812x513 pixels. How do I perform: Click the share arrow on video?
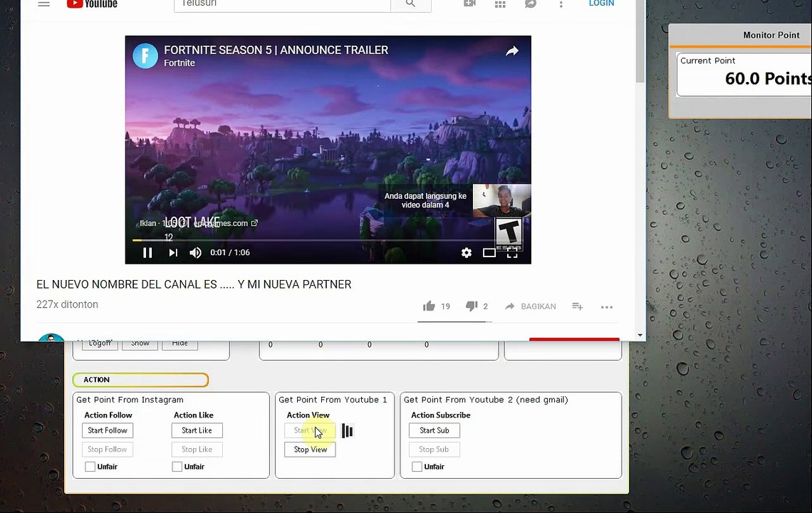(512, 51)
